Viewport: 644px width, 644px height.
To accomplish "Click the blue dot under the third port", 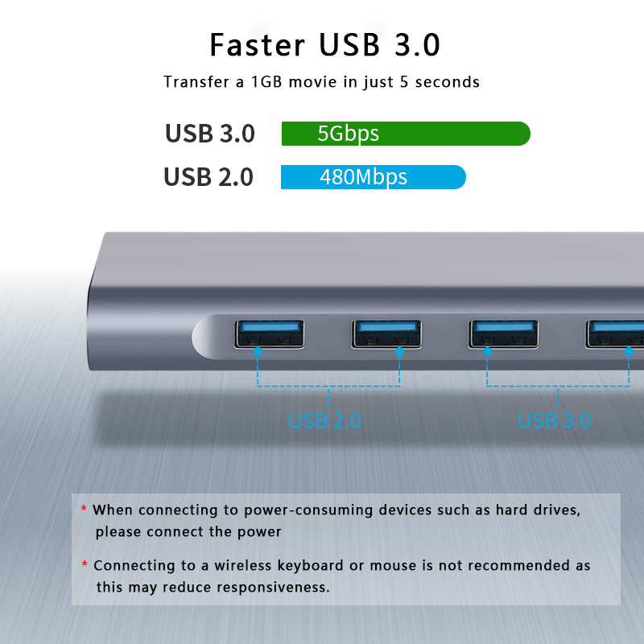I will (x=488, y=351).
